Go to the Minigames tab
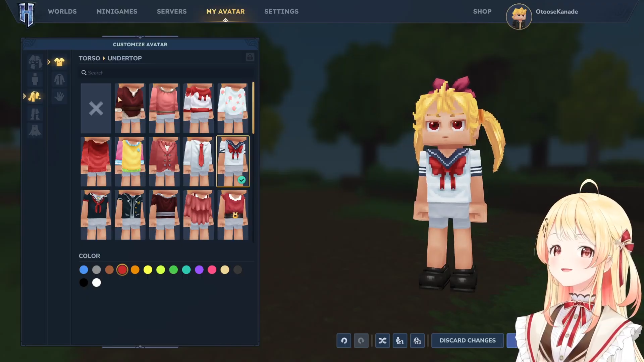 (117, 11)
